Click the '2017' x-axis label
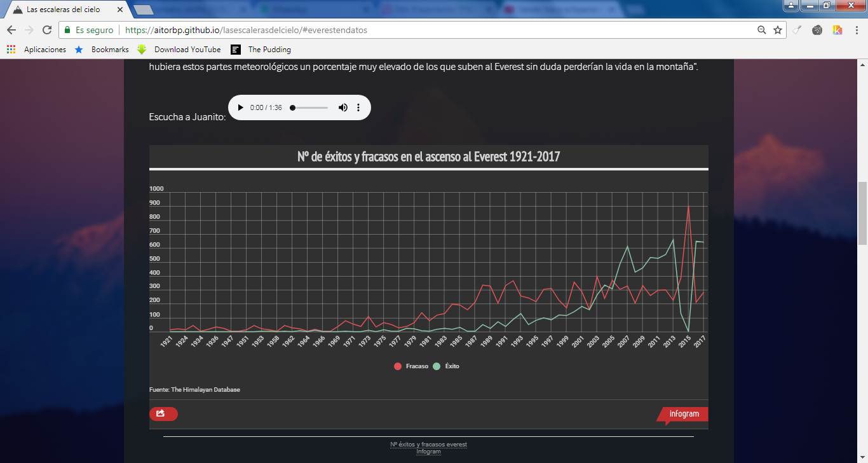Viewport: 868px width, 463px height. click(700, 341)
